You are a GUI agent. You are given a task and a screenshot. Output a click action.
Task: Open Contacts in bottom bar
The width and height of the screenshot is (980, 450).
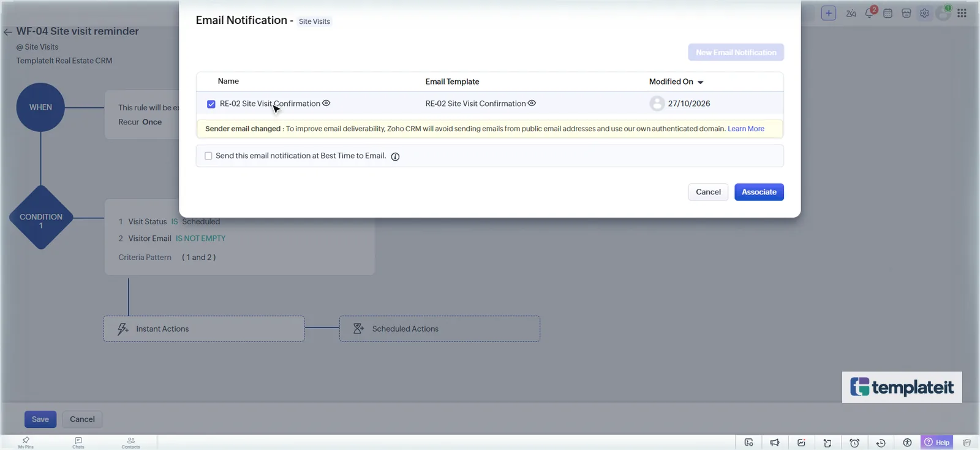pos(130,443)
